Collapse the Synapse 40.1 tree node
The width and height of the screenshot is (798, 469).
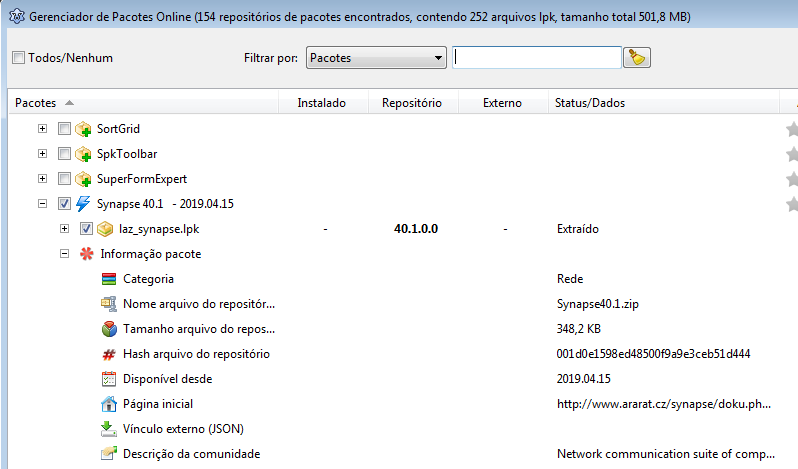tap(42, 203)
